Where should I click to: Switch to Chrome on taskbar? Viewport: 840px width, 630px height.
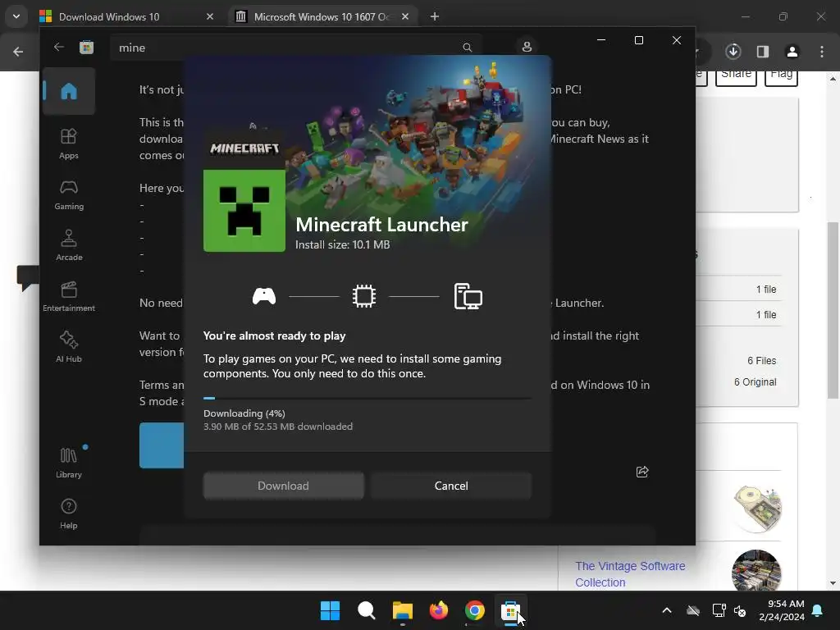[475, 610]
